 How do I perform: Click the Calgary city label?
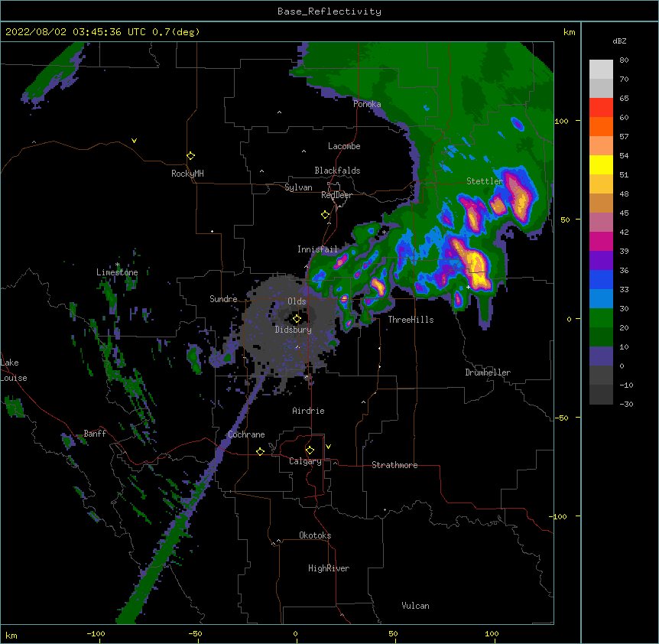[x=305, y=461]
